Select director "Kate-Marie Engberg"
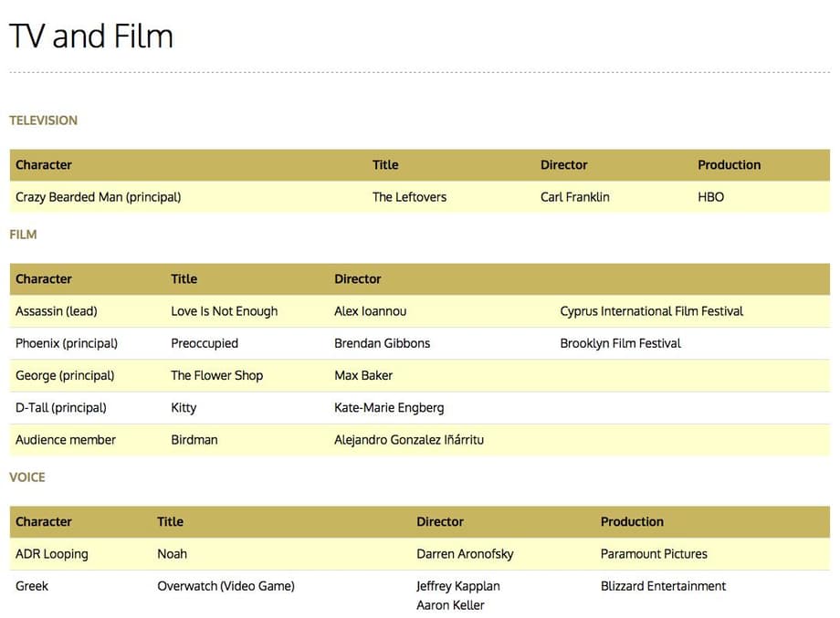The image size is (840, 618). (389, 408)
